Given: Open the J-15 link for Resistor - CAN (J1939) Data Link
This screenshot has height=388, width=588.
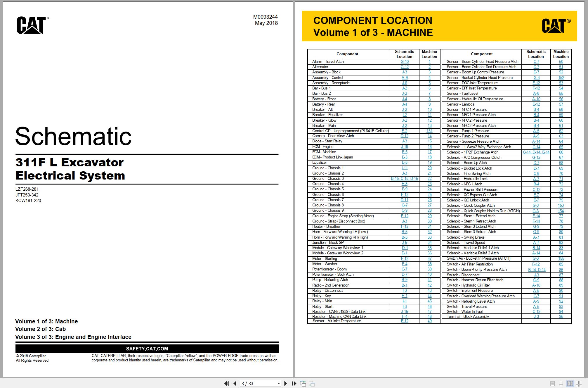Looking at the screenshot, I should pyautogui.click(x=405, y=312).
